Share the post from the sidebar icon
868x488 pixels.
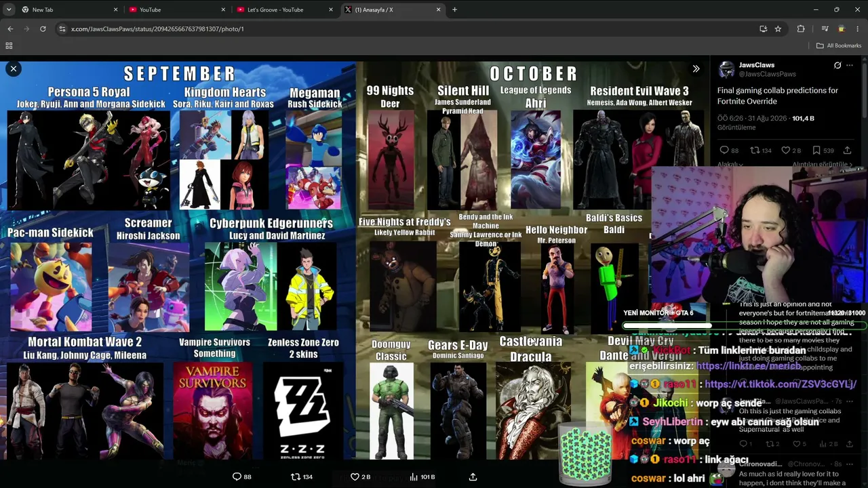(x=847, y=150)
